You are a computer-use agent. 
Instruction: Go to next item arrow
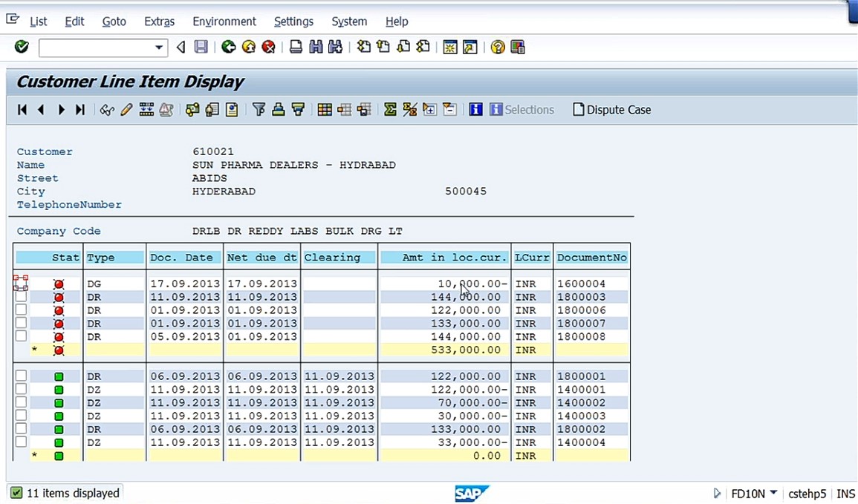pos(61,110)
